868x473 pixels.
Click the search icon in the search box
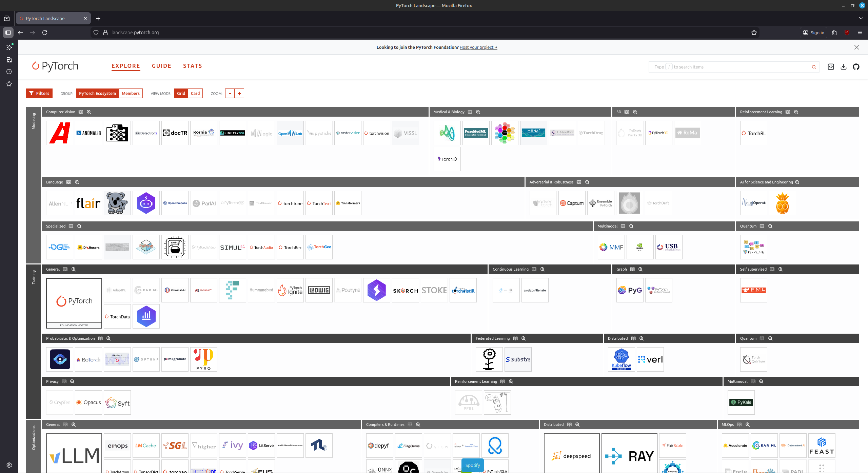[814, 67]
